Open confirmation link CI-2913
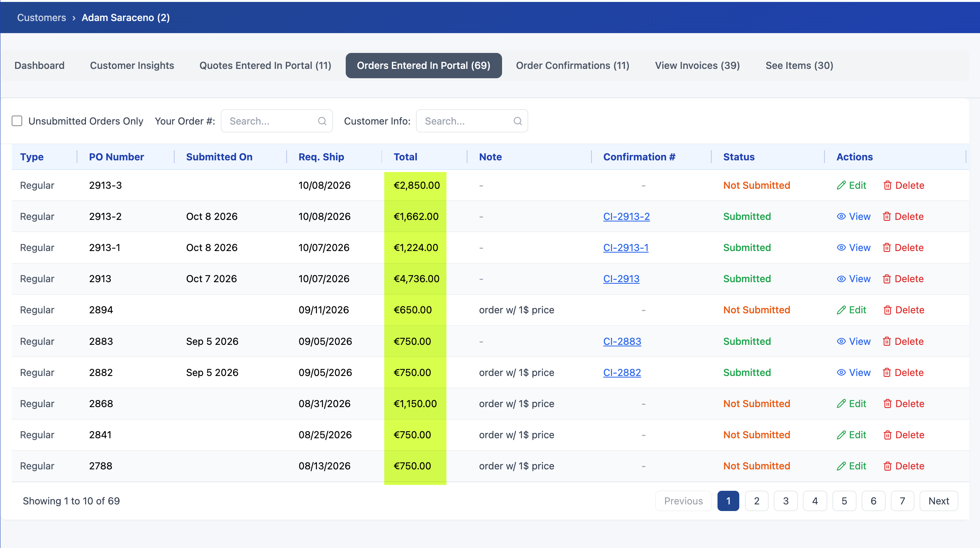The width and height of the screenshot is (980, 548). click(x=621, y=279)
